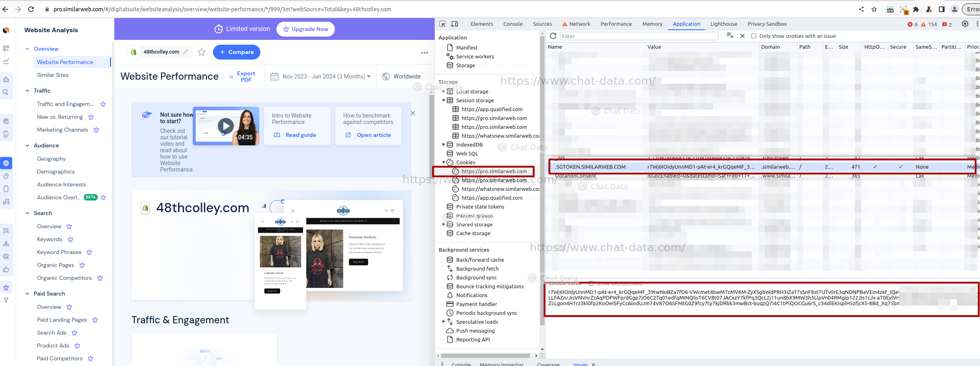980x366 pixels.
Task: Enable Only show cookies with an issue
Action: click(x=754, y=36)
